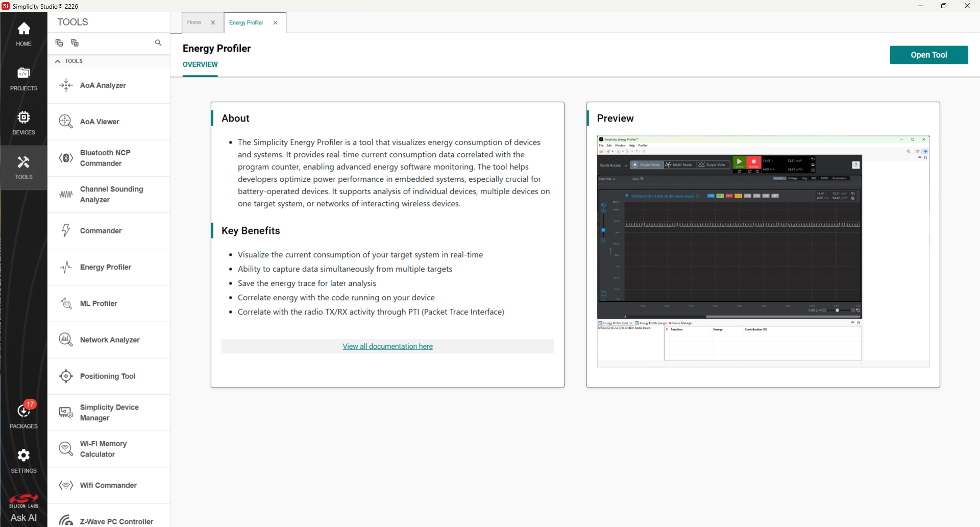Viewport: 980px width, 527px height.
Task: Select the Channel Sounding Analyzer tool
Action: [x=109, y=194]
